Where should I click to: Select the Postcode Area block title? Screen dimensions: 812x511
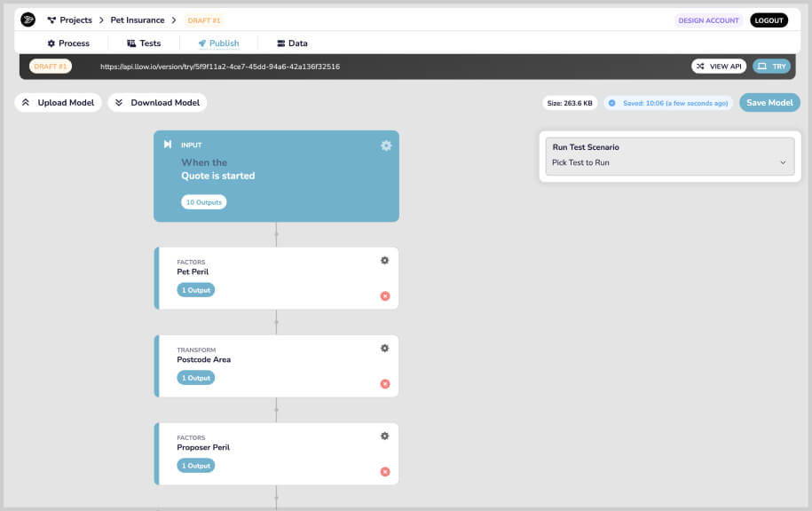coord(203,360)
